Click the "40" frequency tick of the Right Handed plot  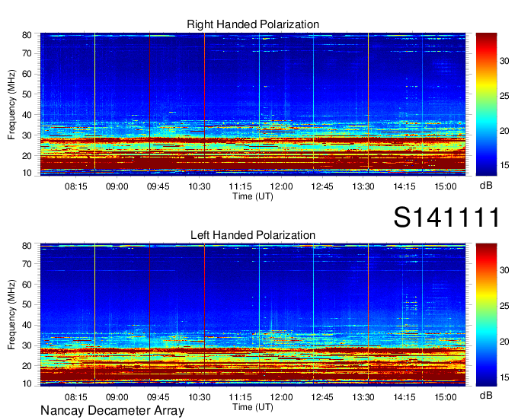click(x=27, y=115)
